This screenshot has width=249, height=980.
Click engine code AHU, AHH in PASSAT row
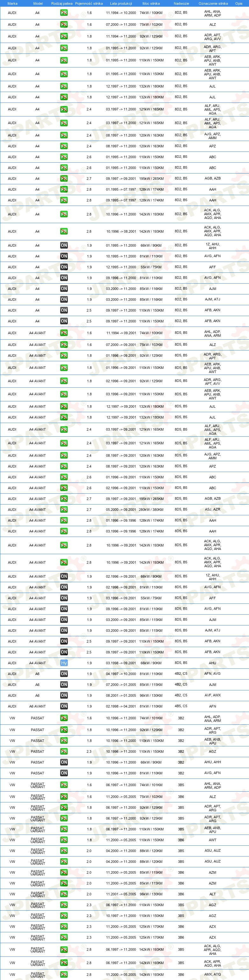coord(212,762)
